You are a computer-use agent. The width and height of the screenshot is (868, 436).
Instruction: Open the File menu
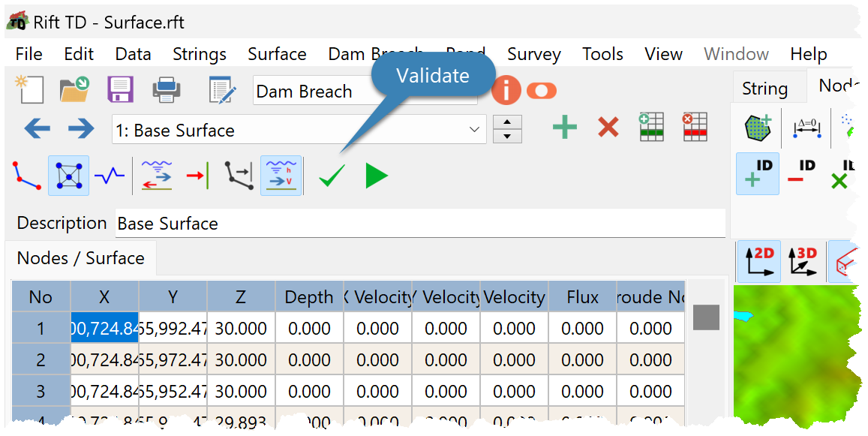(29, 54)
